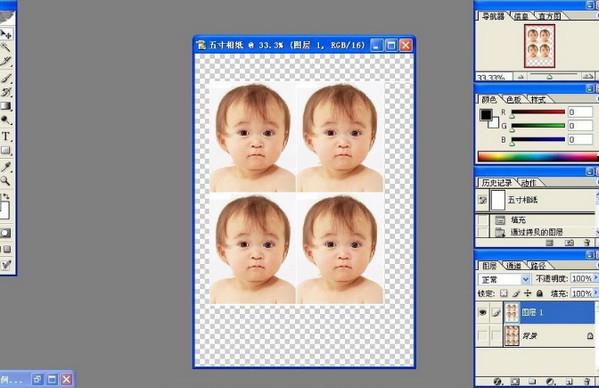Switch to the 样式 tab

pyautogui.click(x=538, y=100)
